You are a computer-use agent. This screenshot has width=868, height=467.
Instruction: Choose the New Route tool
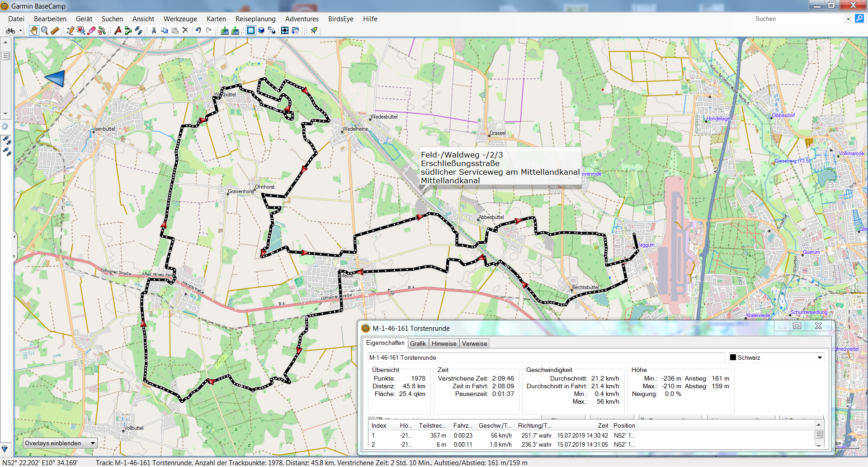tap(128, 30)
